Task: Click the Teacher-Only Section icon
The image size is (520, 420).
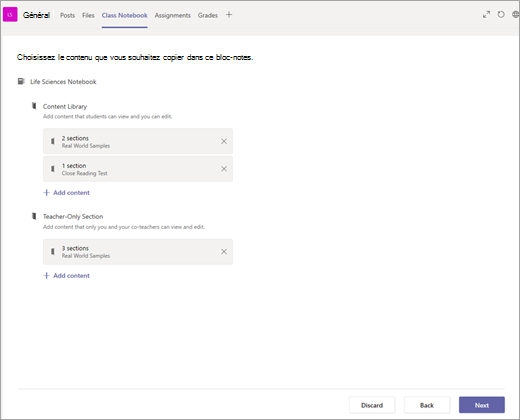Action: [34, 216]
